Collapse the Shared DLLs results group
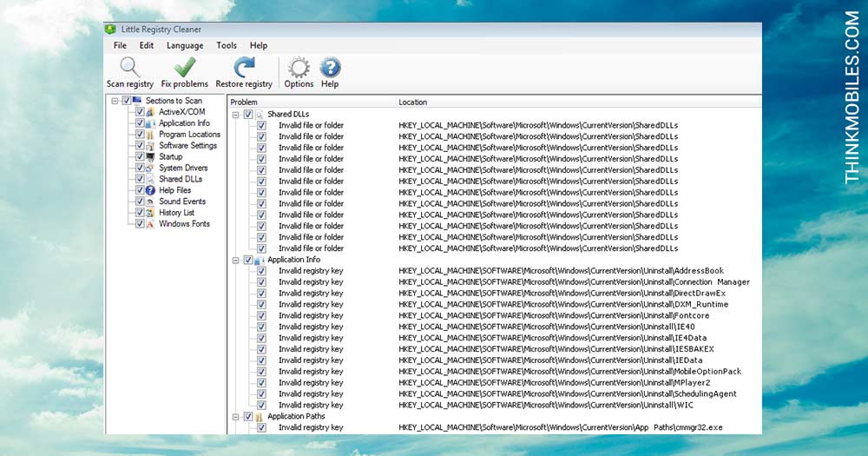Viewport: 868px width, 456px height. [236, 115]
